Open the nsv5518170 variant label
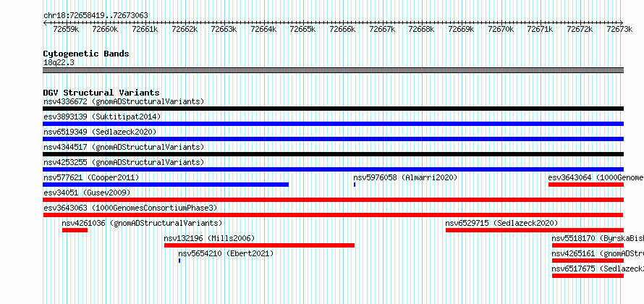644x304 pixels. coord(598,238)
